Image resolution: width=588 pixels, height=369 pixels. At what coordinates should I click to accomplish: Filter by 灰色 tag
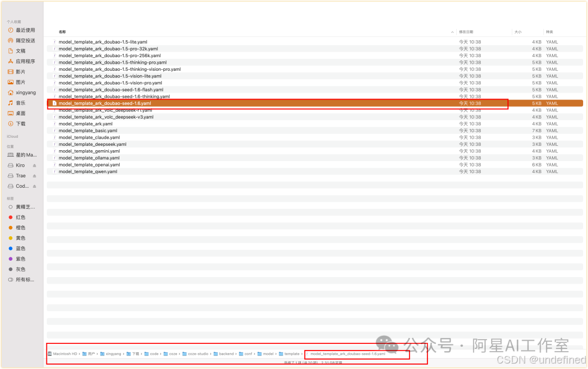click(17, 269)
